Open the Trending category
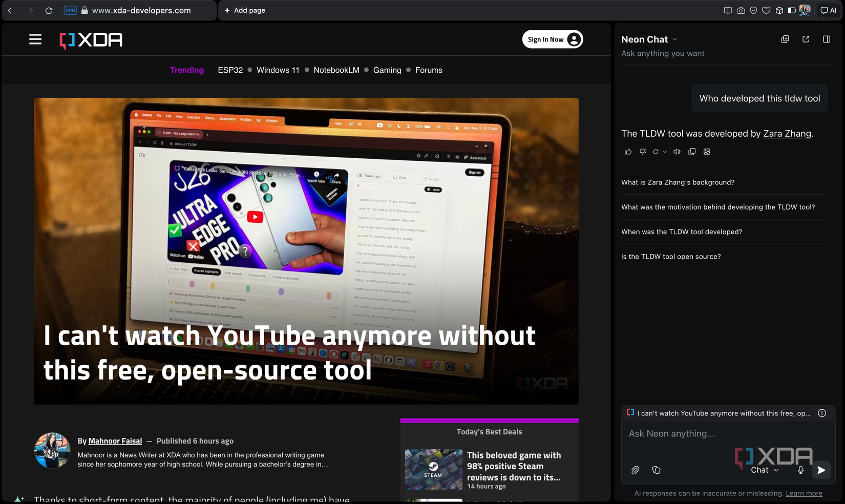845x504 pixels. (x=187, y=70)
